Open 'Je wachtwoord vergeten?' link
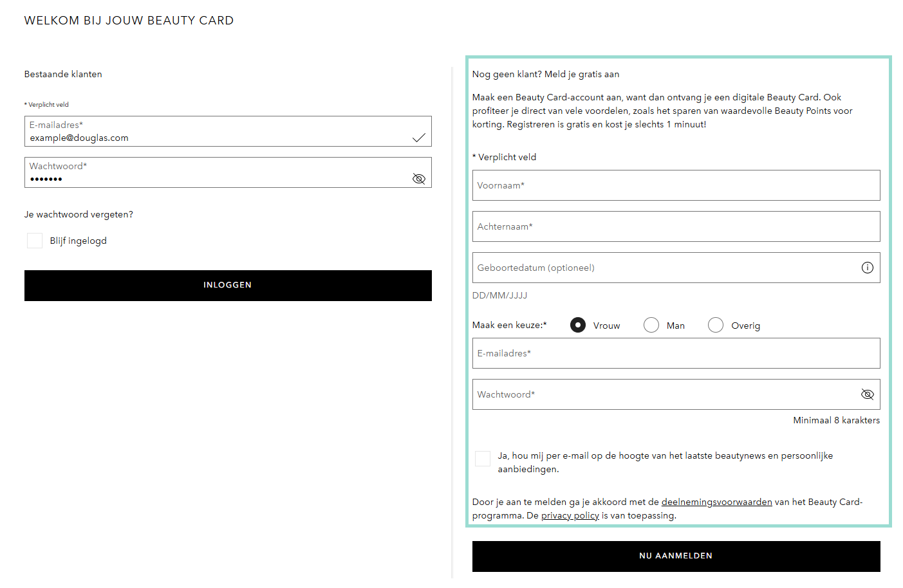Screen dimensions: 903x588 pos(79,214)
